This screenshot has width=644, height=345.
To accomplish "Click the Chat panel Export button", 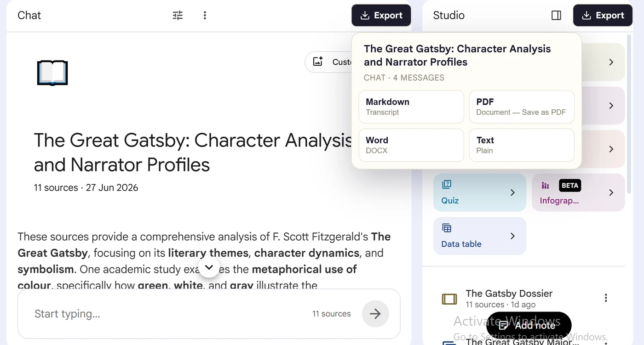I will pyautogui.click(x=381, y=15).
